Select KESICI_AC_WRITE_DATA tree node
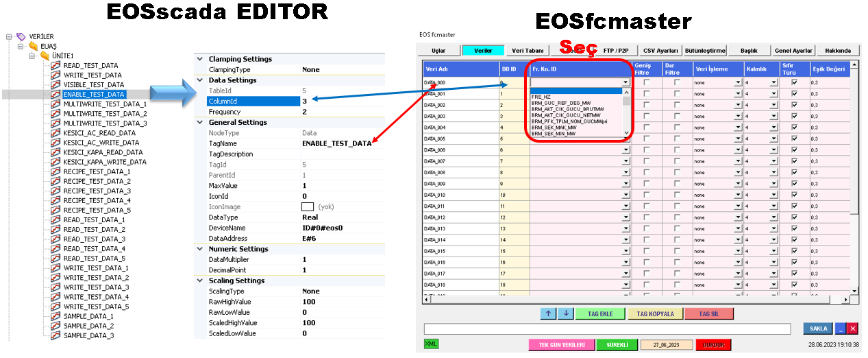 click(101, 143)
